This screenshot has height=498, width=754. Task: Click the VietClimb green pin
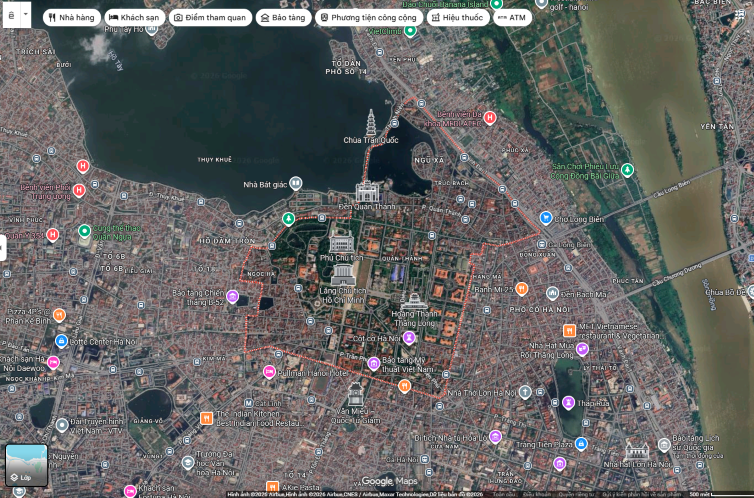410,31
